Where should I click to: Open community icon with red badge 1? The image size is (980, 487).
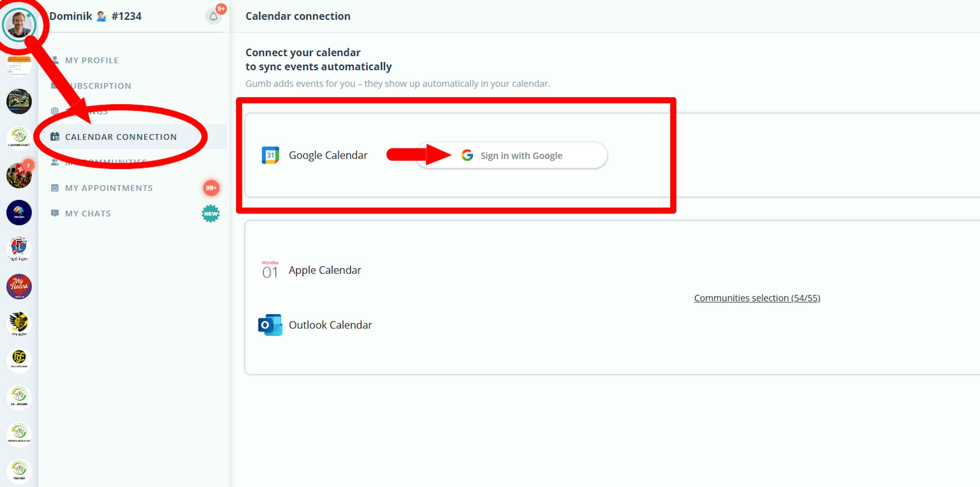19,175
